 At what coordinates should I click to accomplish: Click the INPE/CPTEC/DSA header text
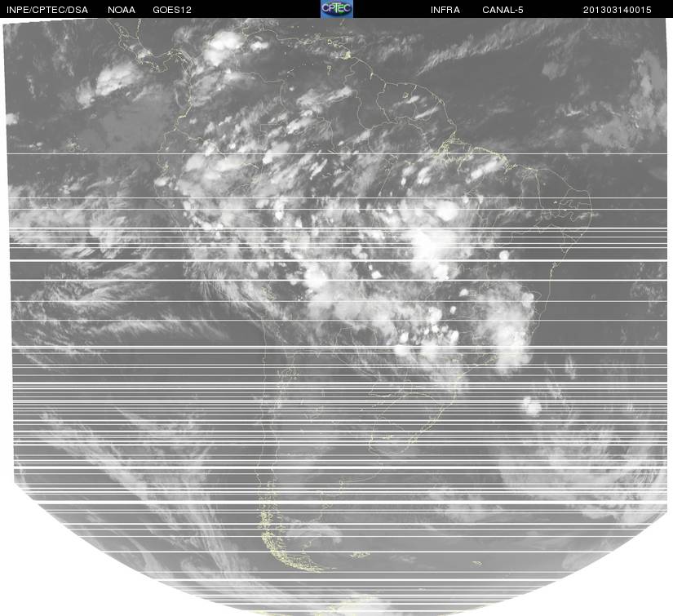coord(47,10)
